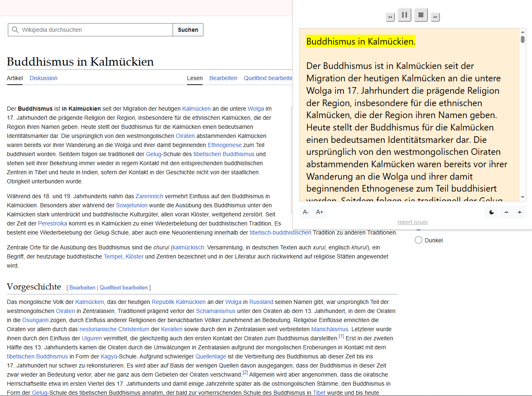Select the Dunkel theme radio button

tap(418, 240)
